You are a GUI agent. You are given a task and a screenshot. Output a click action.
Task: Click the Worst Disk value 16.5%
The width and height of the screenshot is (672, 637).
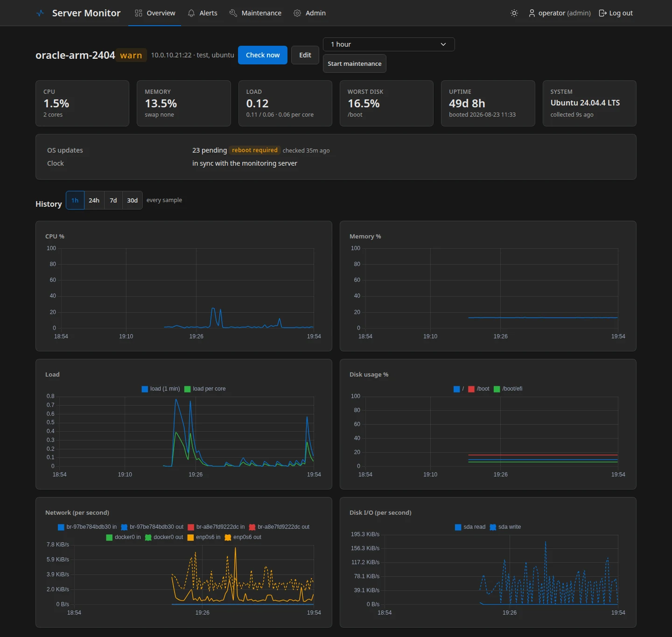[364, 103]
